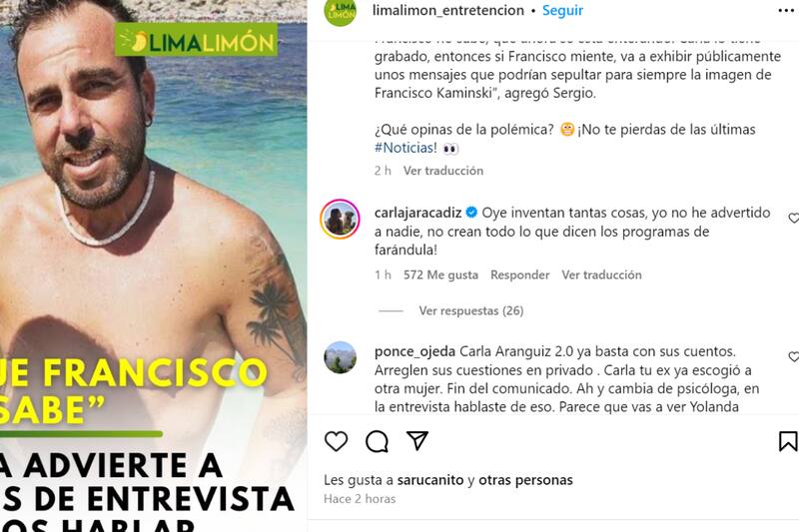Open the comment bubble icon
Image resolution: width=799 pixels, height=532 pixels.
coord(377,441)
